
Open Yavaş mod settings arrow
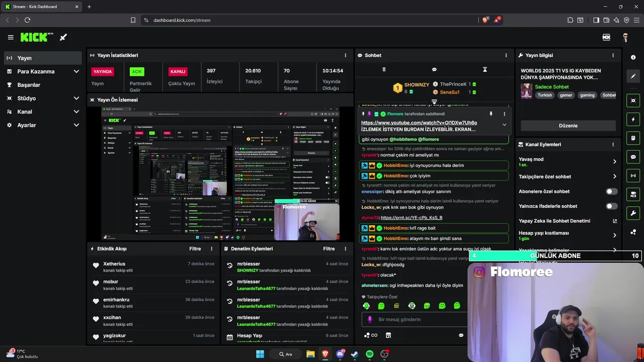pos(614,162)
